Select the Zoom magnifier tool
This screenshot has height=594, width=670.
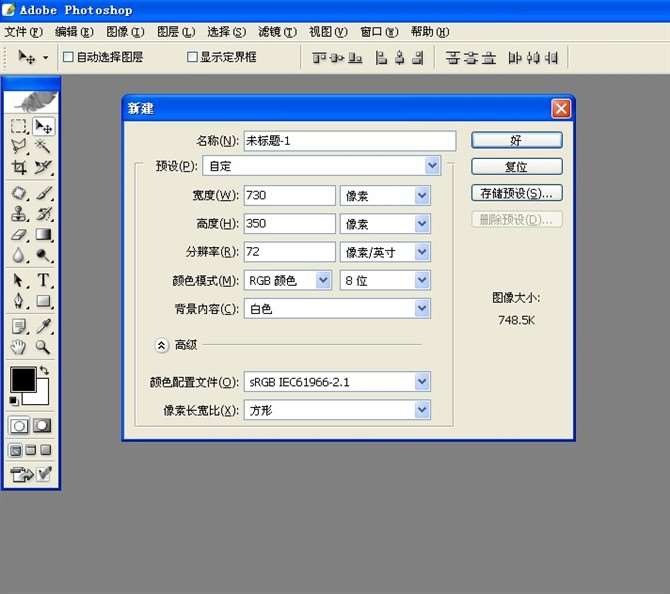43,347
